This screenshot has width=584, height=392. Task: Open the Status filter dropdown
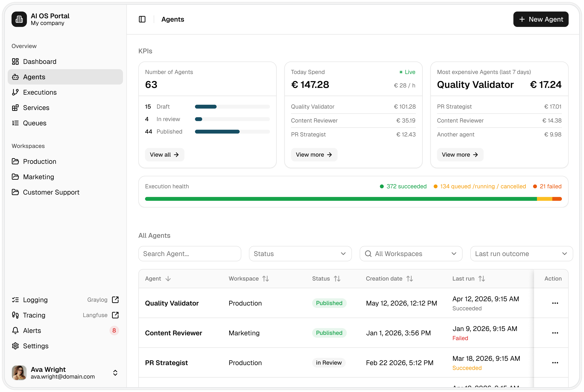(x=300, y=254)
